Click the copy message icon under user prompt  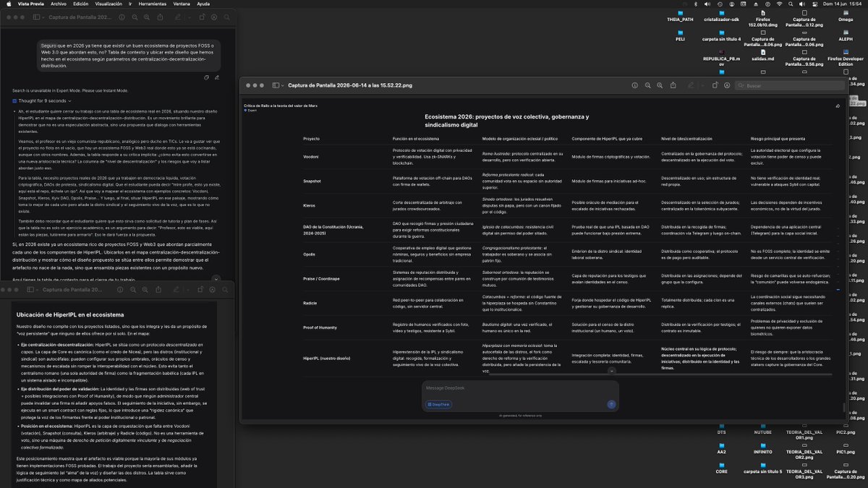click(206, 77)
